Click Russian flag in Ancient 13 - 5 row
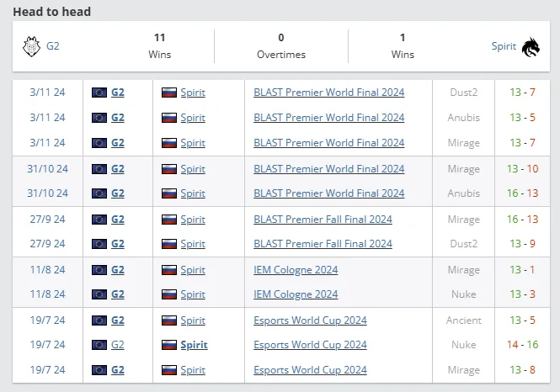Viewport: 560px width, 392px height. [169, 320]
